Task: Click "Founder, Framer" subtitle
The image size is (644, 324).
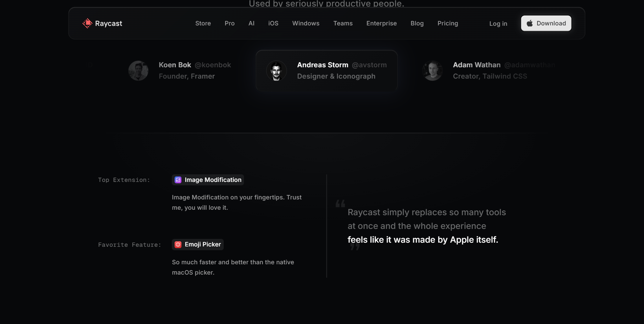Action: click(x=187, y=76)
